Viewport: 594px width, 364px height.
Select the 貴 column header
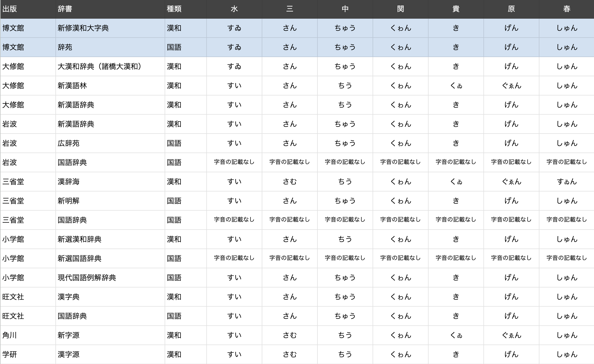click(456, 9)
